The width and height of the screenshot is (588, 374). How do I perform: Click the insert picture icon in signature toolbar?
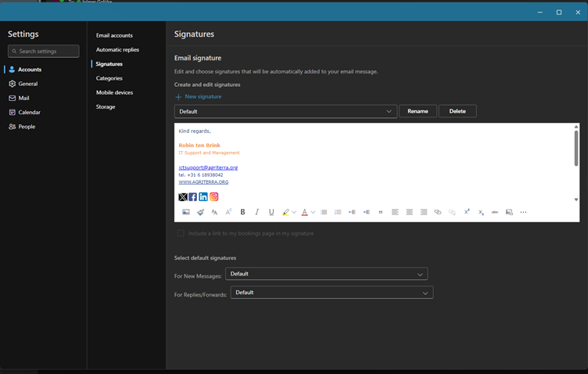[x=185, y=212]
